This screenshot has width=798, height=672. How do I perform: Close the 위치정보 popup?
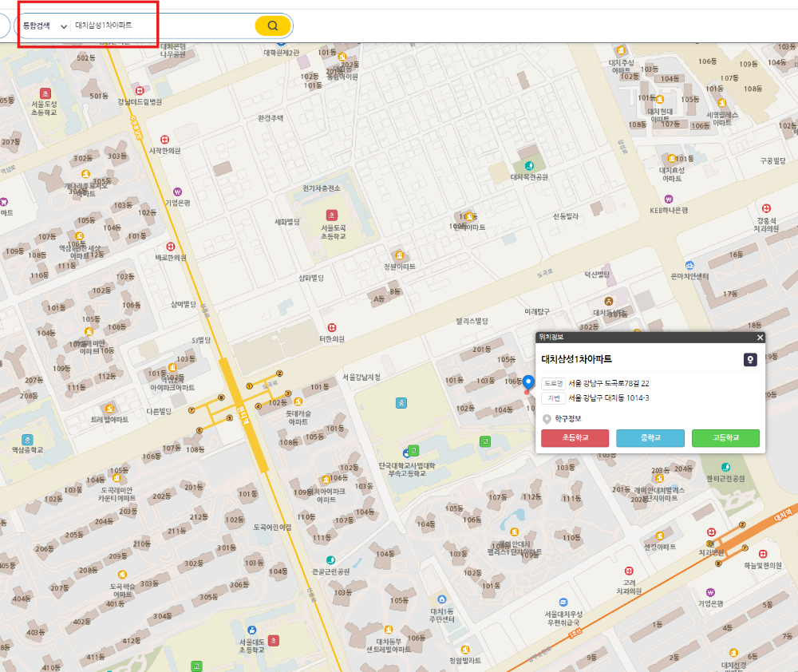pos(760,338)
